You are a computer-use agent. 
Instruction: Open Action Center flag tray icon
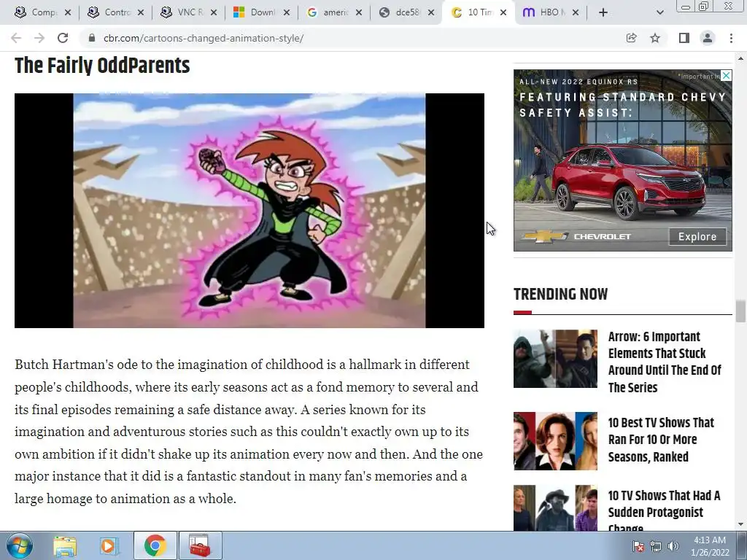[x=638, y=546]
